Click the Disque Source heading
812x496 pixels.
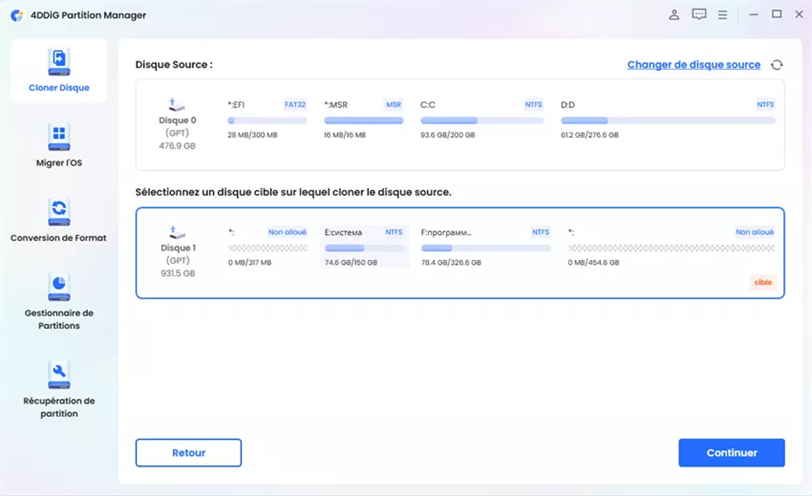tap(174, 65)
